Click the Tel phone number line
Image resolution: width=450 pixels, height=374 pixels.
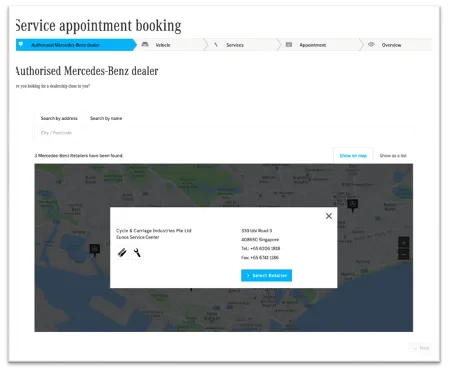click(260, 248)
